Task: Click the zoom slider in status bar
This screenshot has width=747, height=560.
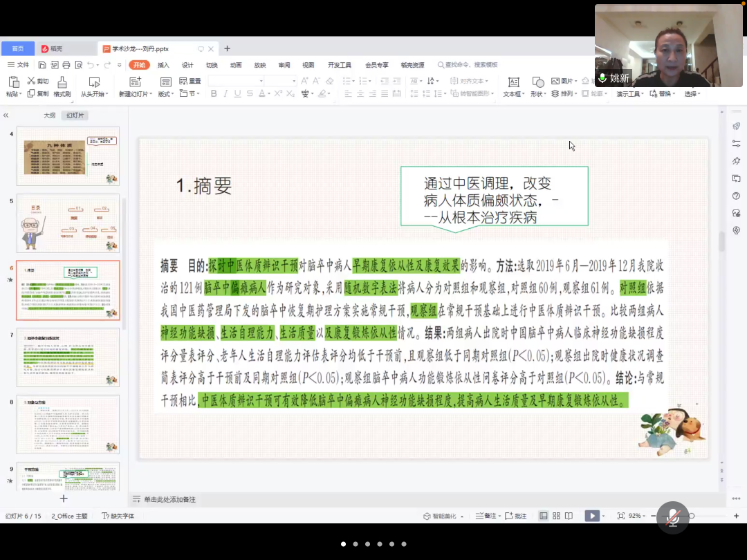Action: tap(692, 516)
